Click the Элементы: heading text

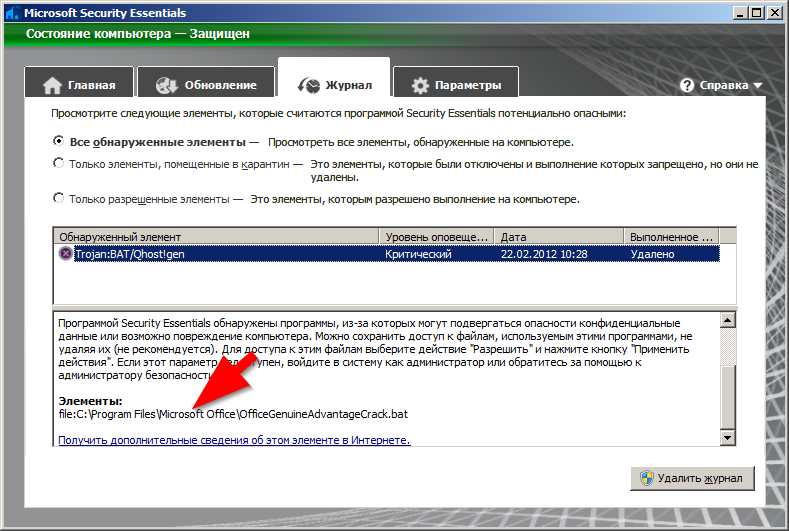click(90, 401)
